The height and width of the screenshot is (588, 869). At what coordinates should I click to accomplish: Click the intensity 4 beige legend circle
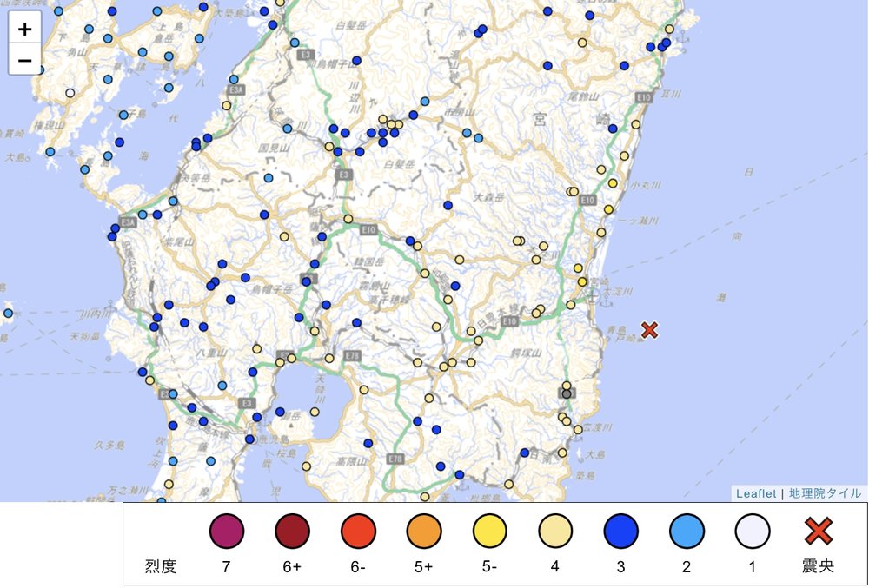(x=557, y=531)
